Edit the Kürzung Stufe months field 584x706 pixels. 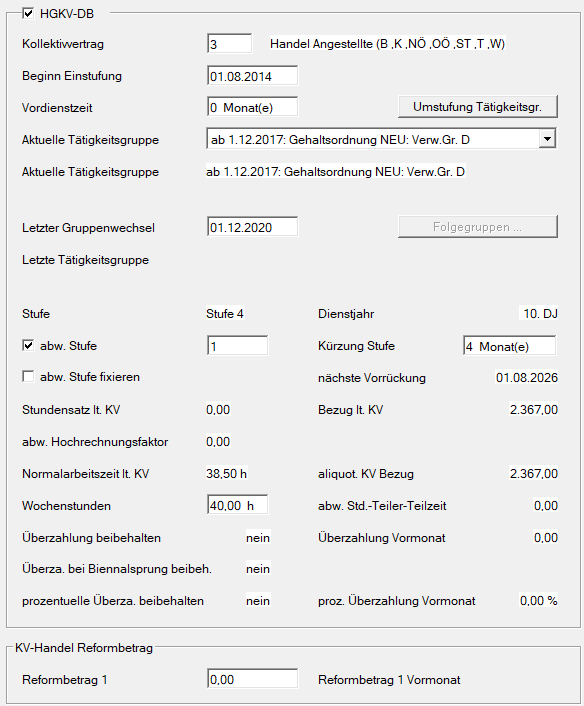coord(509,346)
